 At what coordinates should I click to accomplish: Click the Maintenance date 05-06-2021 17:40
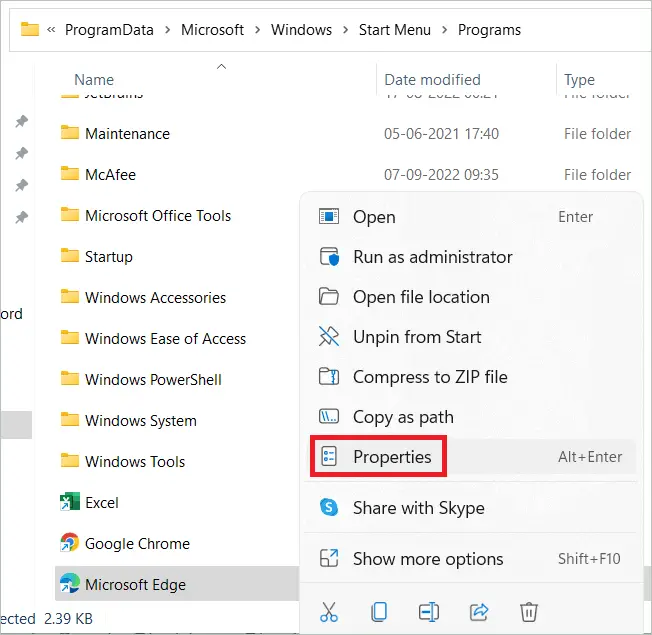(441, 133)
